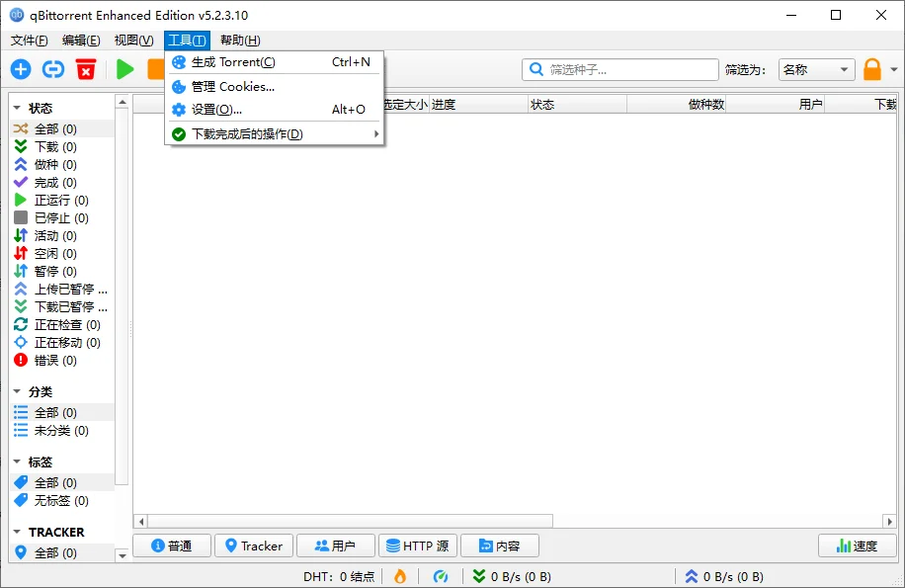
Task: Click the sidebar scrollbar down arrow
Action: (122, 555)
